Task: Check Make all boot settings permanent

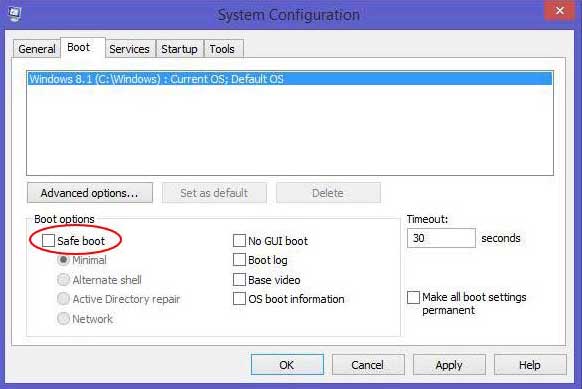Action: click(413, 297)
